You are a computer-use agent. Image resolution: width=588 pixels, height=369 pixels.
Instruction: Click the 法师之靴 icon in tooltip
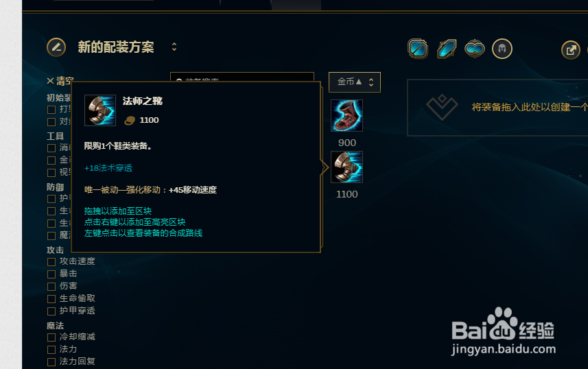pos(100,110)
